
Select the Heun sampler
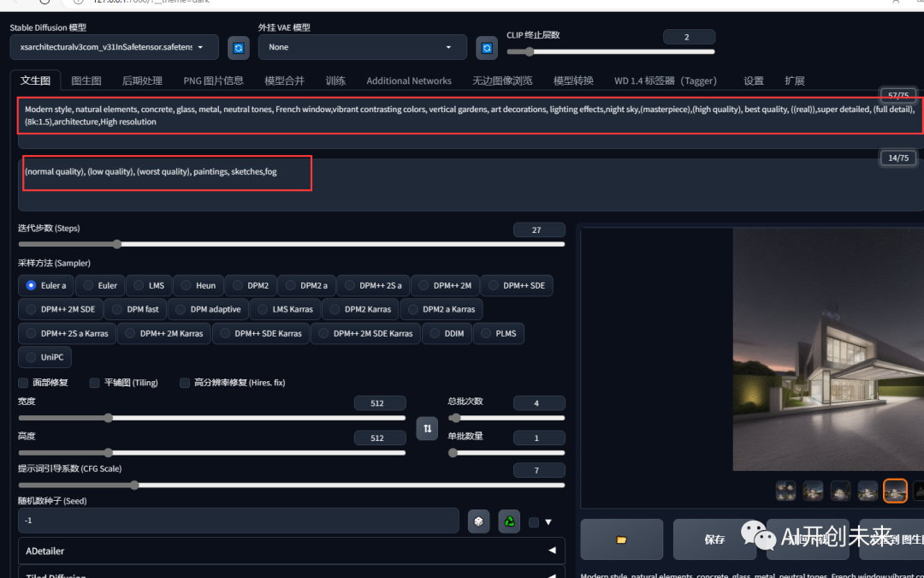[x=198, y=285]
